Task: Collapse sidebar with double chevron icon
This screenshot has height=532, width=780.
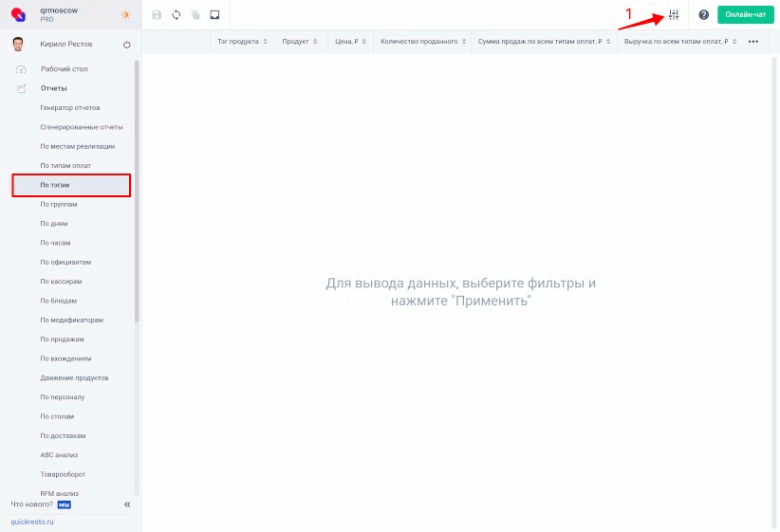Action: click(x=127, y=504)
